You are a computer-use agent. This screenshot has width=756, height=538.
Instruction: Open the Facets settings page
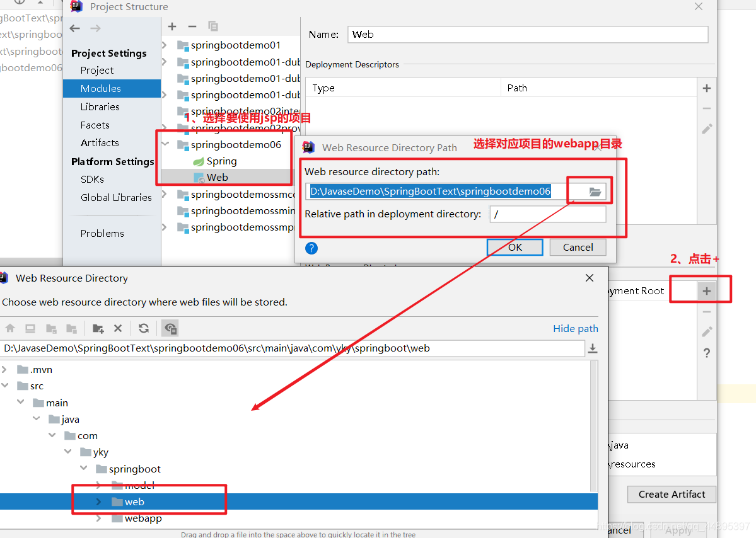pos(95,125)
